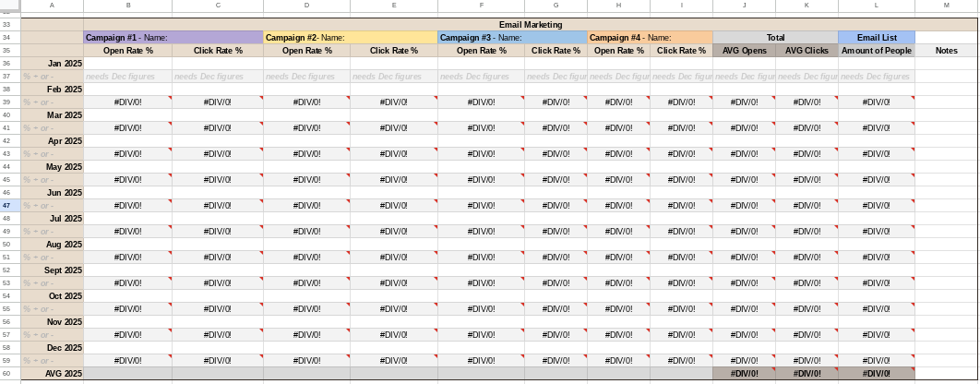Select the Jan 2025 row label
This screenshot has width=980, height=384.
tap(53, 63)
